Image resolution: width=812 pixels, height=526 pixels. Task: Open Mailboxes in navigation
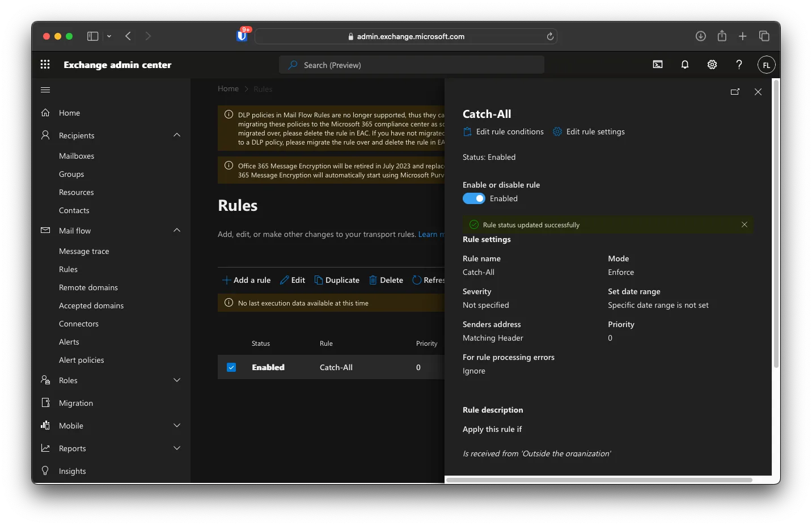click(77, 156)
